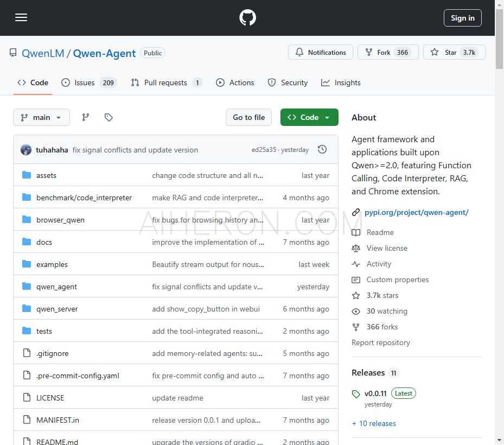Open the qwen_agent folder

point(56,287)
